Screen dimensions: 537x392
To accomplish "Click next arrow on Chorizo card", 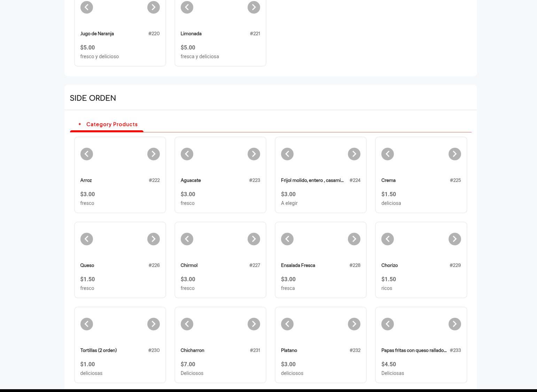I will pos(454,239).
